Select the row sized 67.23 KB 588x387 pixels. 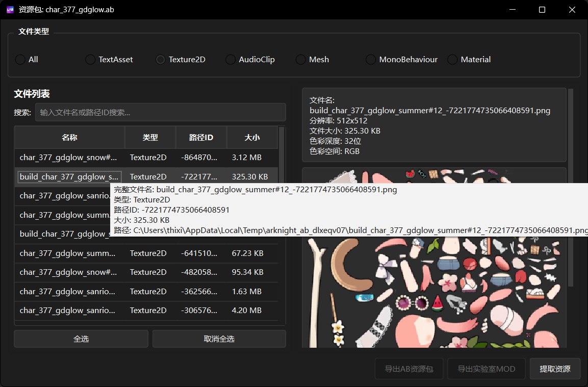point(69,253)
